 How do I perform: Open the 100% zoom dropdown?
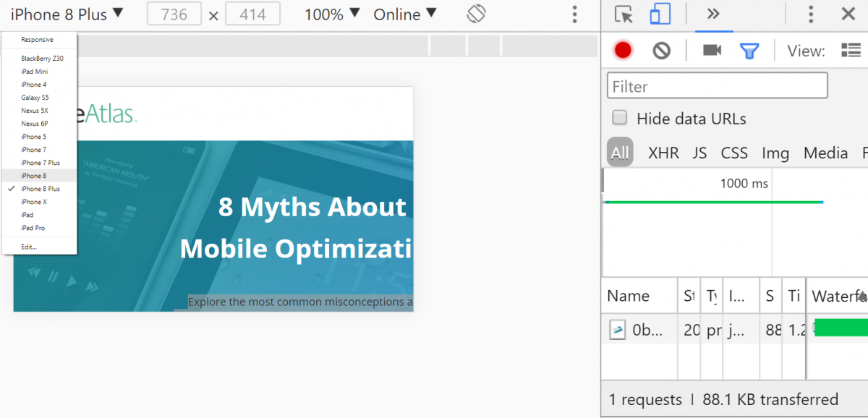332,14
